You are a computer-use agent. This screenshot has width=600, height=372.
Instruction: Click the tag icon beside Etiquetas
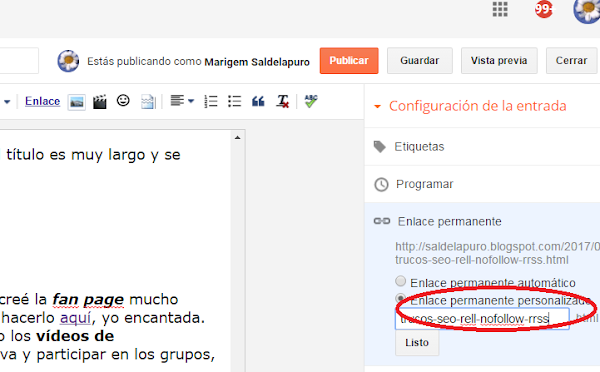tap(380, 147)
